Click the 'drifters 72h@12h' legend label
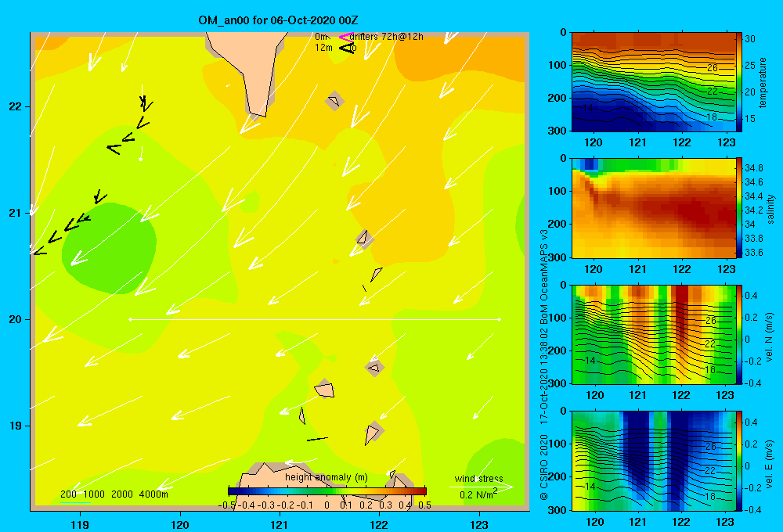Screen dimensions: 783x532 tap(386, 37)
